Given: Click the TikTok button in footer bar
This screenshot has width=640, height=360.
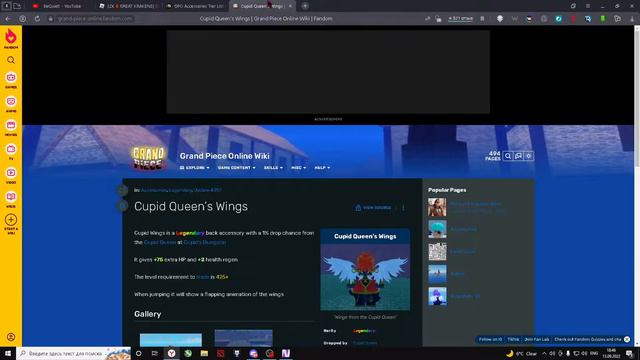Looking at the screenshot, I should pyautogui.click(x=513, y=339).
